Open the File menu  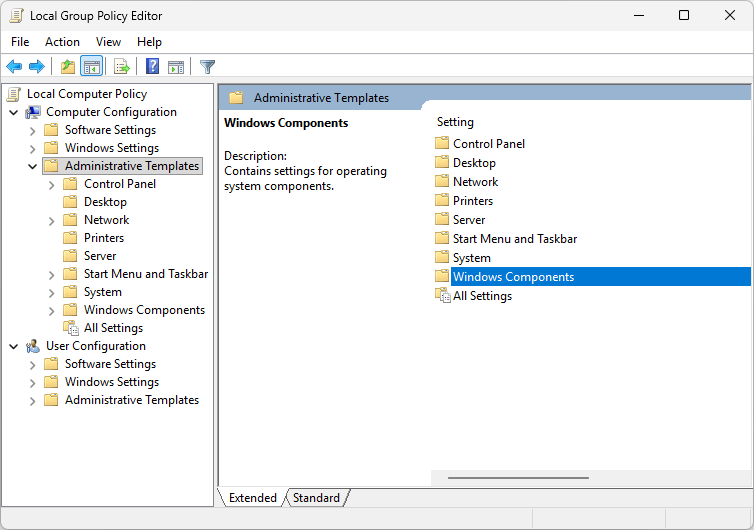(20, 42)
